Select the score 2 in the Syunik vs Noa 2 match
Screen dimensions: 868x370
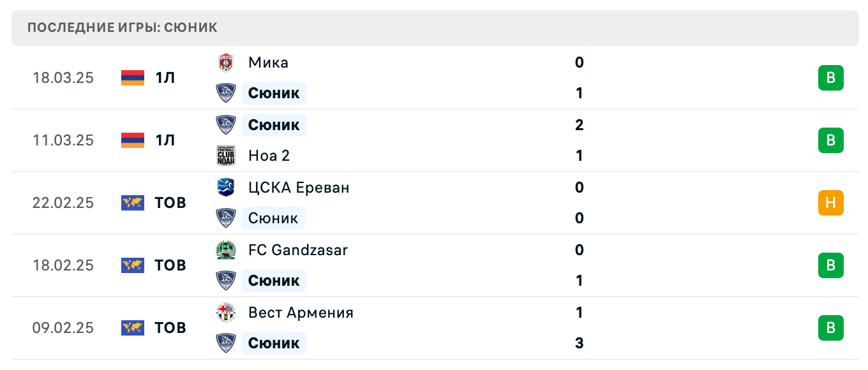pyautogui.click(x=579, y=125)
